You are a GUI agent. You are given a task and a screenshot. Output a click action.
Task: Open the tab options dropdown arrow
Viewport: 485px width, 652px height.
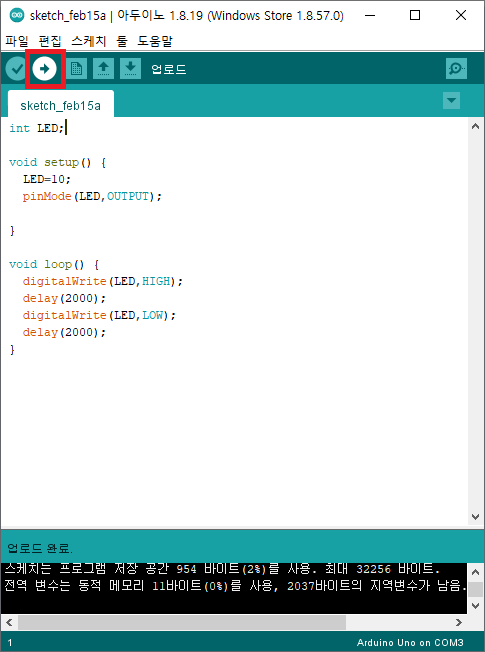[451, 101]
